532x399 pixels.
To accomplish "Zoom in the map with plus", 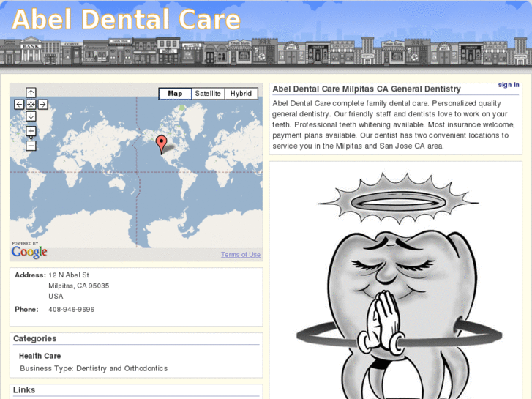I will [31, 131].
